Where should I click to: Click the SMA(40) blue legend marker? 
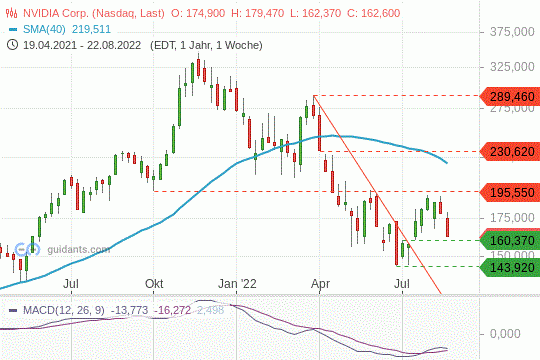click(13, 30)
